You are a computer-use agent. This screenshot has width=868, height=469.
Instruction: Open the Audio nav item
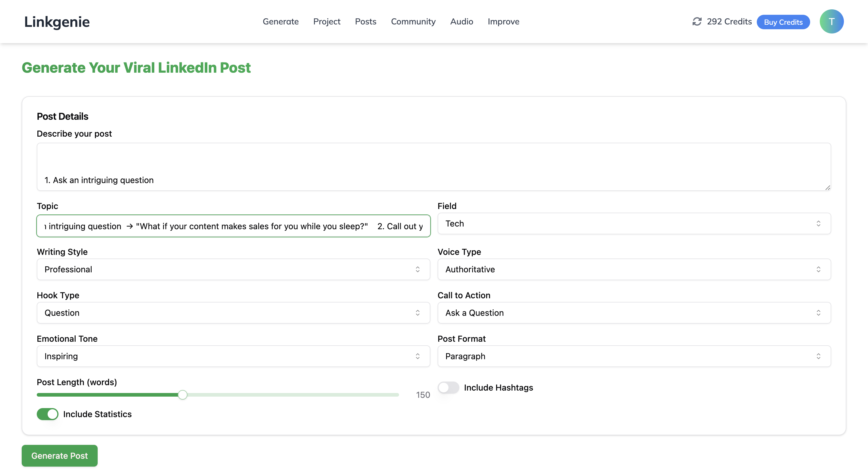coord(461,22)
